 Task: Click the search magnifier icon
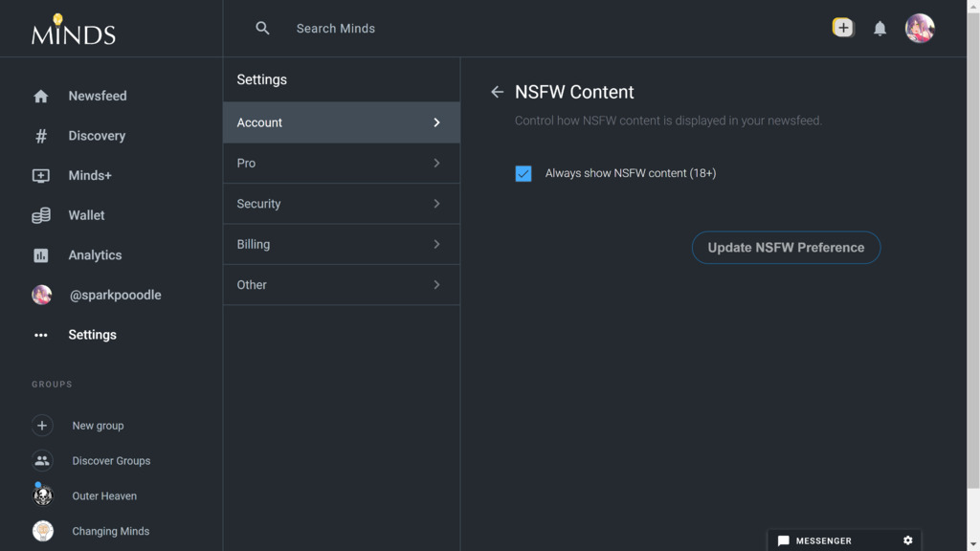tap(262, 28)
